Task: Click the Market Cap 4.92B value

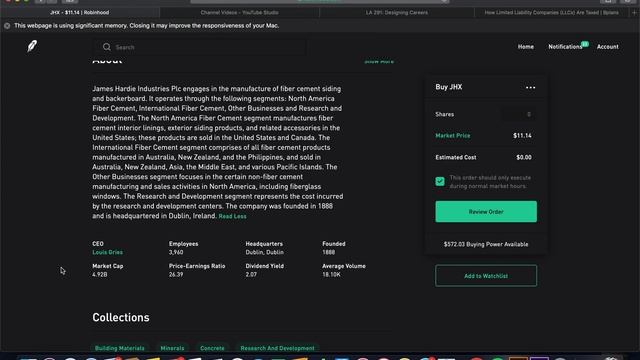Action: (x=100, y=275)
